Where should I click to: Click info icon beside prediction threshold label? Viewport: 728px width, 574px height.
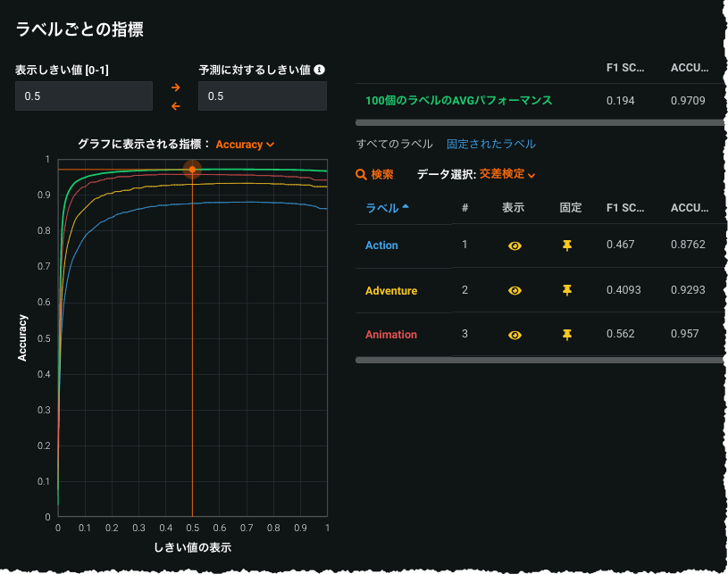click(x=319, y=70)
